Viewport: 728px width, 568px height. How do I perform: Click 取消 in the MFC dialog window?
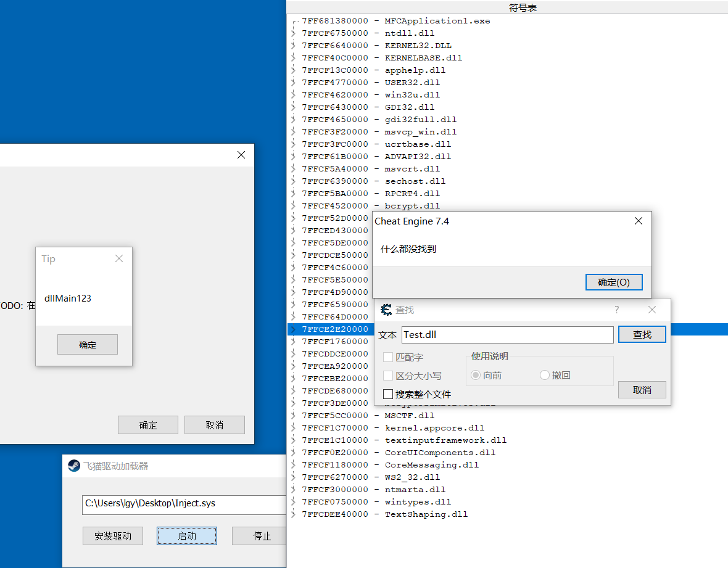point(215,425)
